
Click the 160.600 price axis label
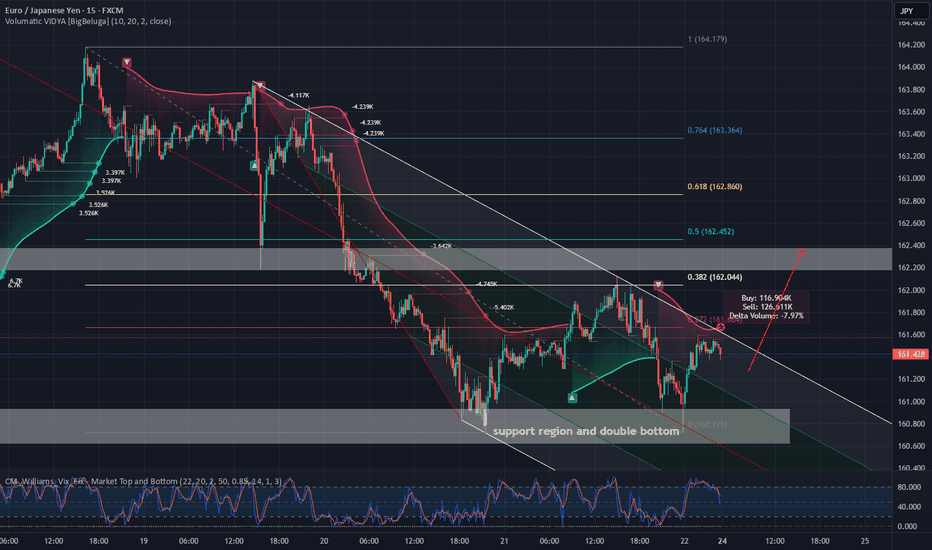tap(911, 446)
